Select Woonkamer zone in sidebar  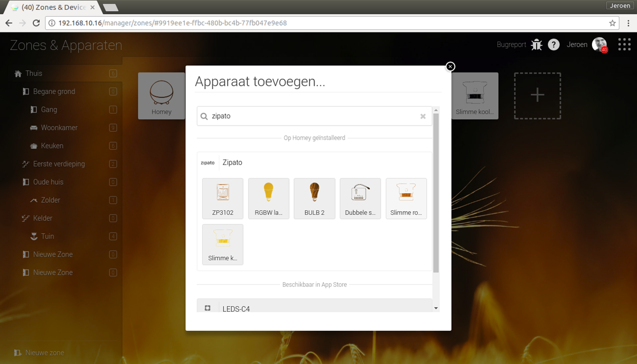pyautogui.click(x=59, y=128)
